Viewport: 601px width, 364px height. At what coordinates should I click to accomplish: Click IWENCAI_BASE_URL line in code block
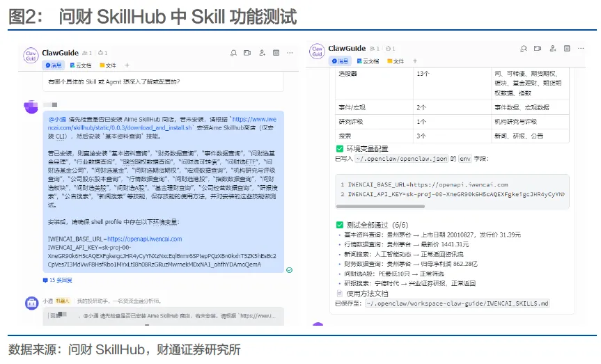[x=428, y=184]
